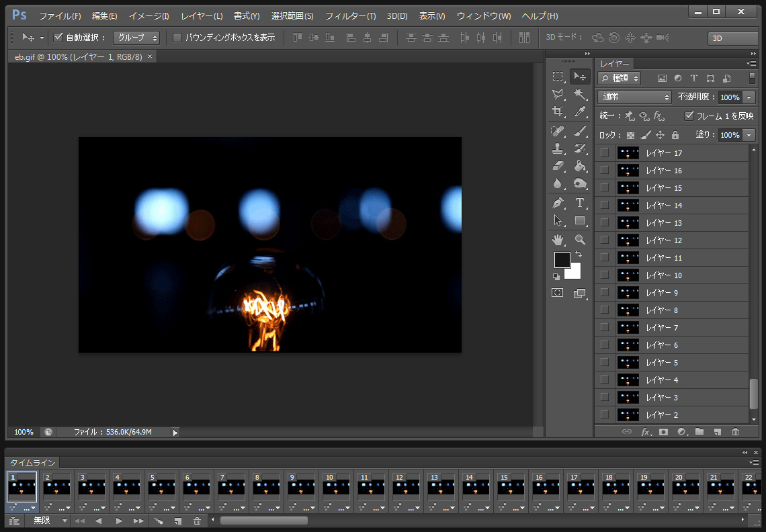The height and width of the screenshot is (532, 766).
Task: Click the foreground color swatch
Action: point(562,260)
